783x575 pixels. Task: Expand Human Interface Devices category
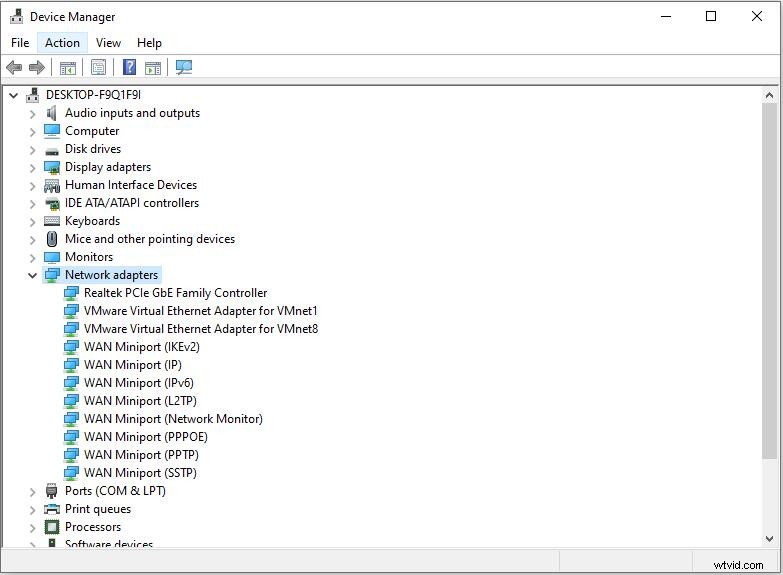(x=32, y=186)
